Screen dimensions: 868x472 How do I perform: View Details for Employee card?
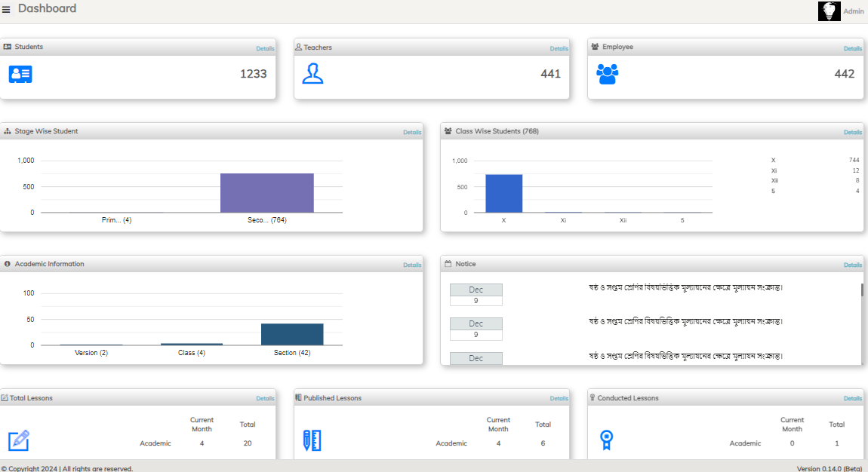(x=852, y=48)
